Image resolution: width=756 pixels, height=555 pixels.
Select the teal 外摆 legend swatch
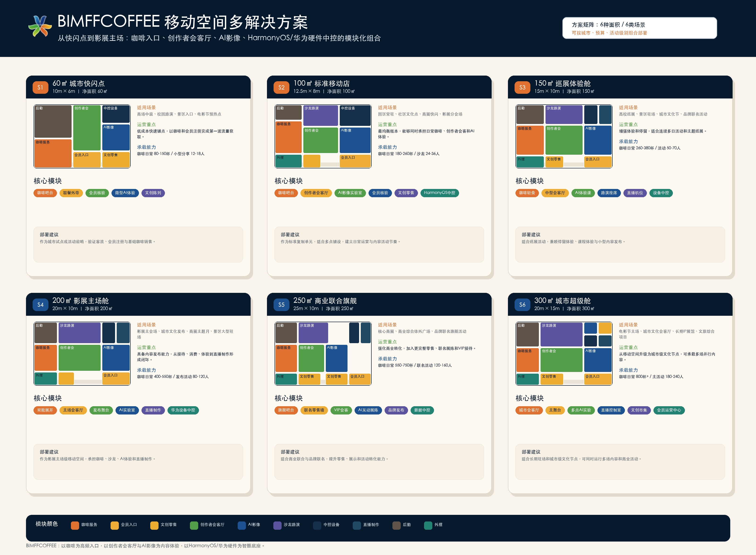pyautogui.click(x=428, y=525)
